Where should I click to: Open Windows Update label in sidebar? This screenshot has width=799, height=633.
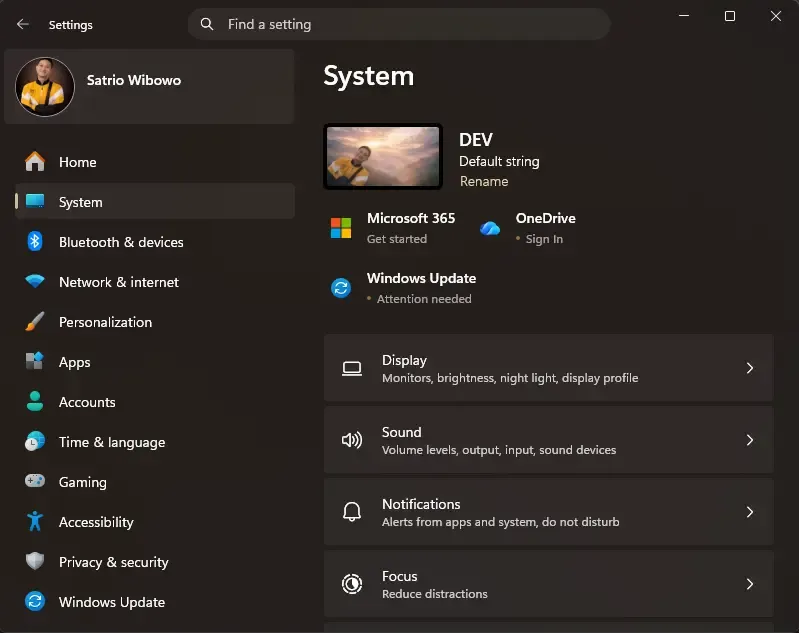[112, 602]
